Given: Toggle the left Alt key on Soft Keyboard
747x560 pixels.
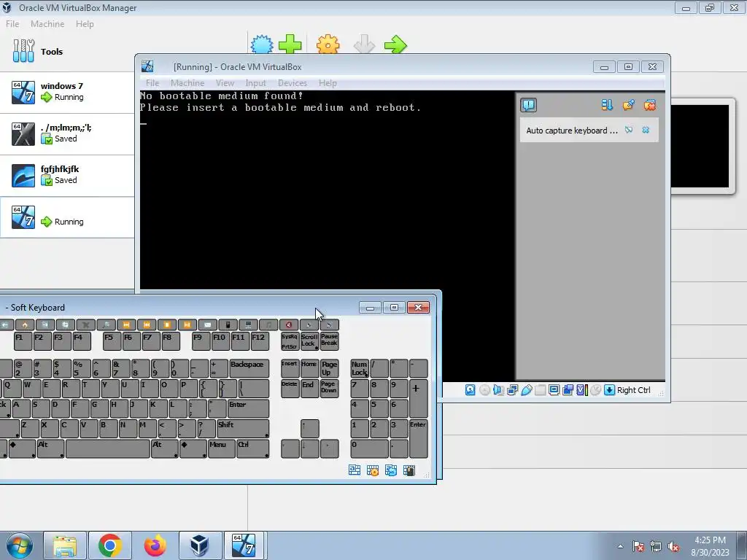Looking at the screenshot, I should pos(51,448).
